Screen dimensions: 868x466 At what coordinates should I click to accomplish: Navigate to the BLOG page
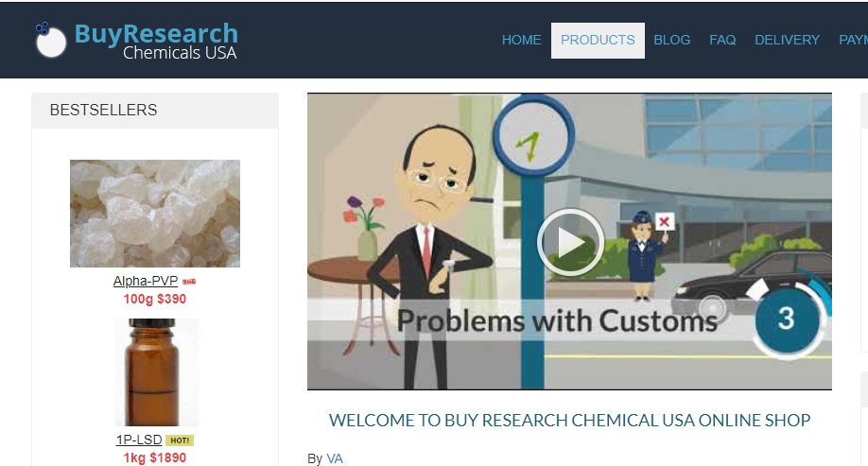point(672,41)
